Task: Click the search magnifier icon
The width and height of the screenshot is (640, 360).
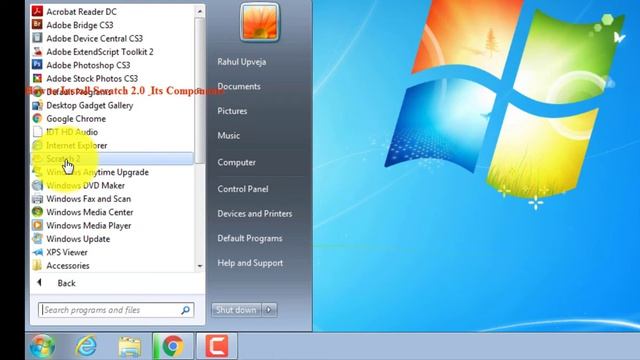Action: (186, 310)
